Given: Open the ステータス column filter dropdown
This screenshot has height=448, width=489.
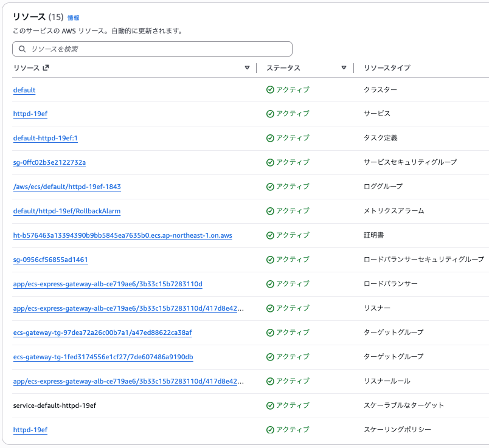Looking at the screenshot, I should click(344, 68).
